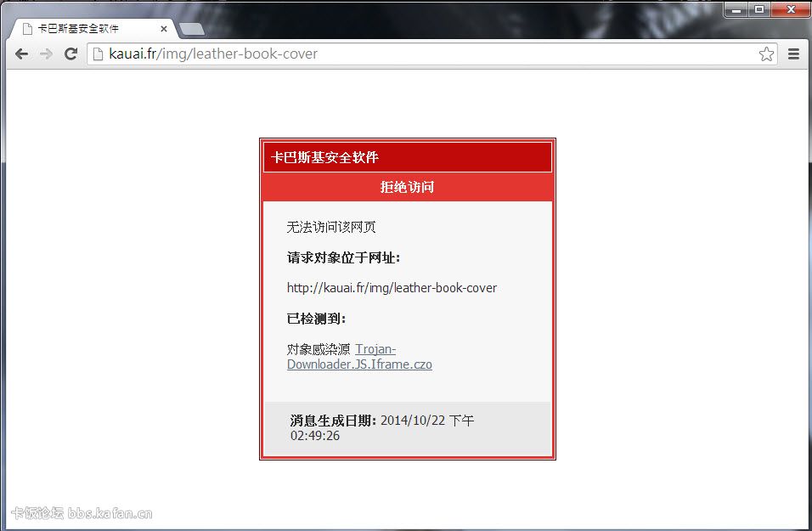Click the browser forward arrow
Screen dimensions: 812x531
46,54
